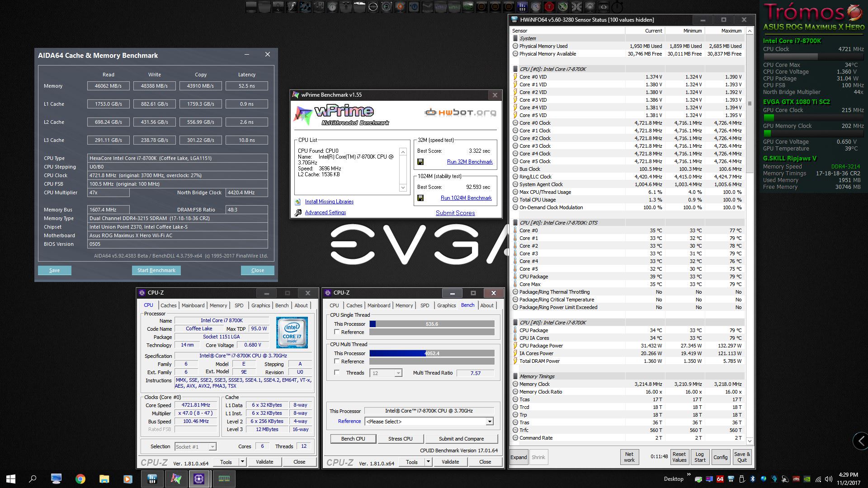Expand the Desktop toolbar chevron on taskbar
This screenshot has height=488, width=868.
coord(689,474)
